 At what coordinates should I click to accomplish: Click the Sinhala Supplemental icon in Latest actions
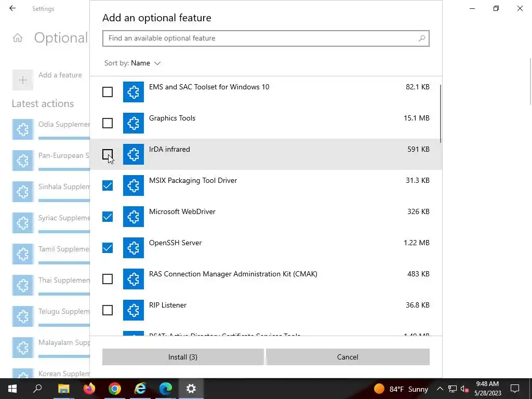click(23, 192)
